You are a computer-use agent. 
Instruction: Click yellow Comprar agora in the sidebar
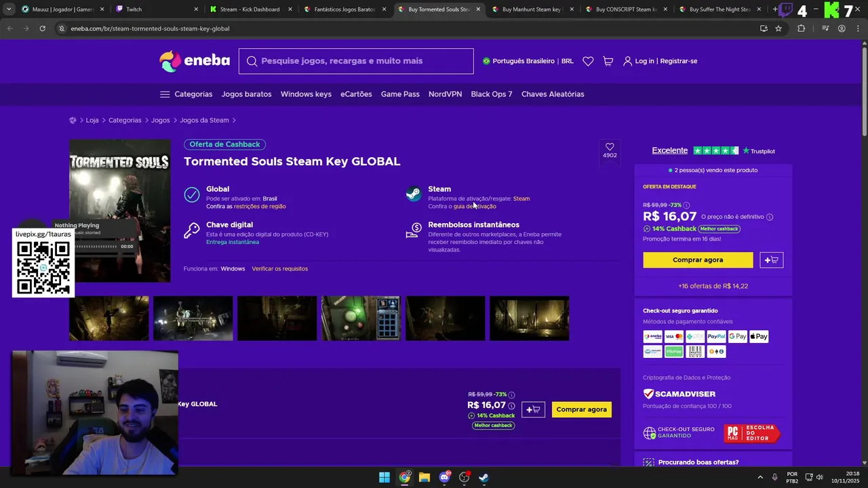point(698,260)
